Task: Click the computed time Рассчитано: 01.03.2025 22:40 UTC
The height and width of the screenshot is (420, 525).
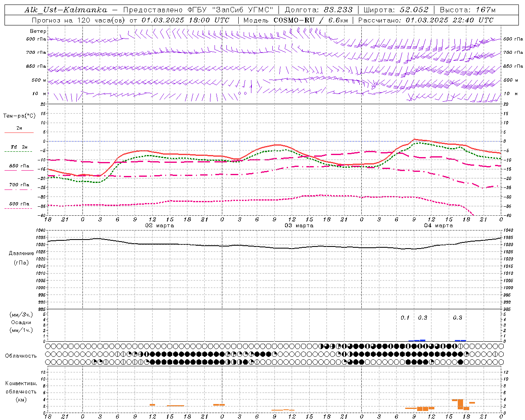Action: (x=426, y=20)
